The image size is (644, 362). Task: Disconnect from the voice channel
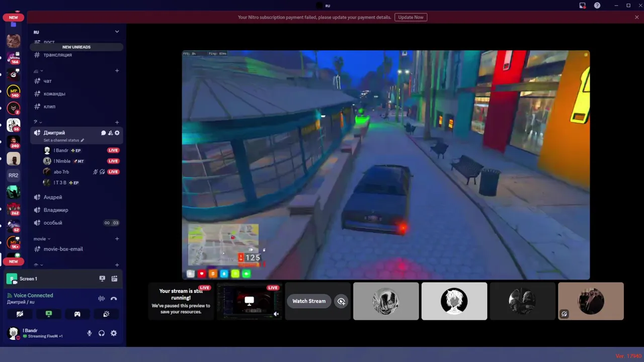114,299
